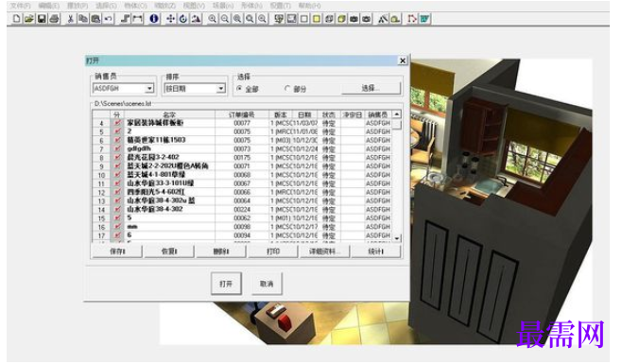
Task: Click the monitor display toolbar icon
Action: (x=279, y=19)
